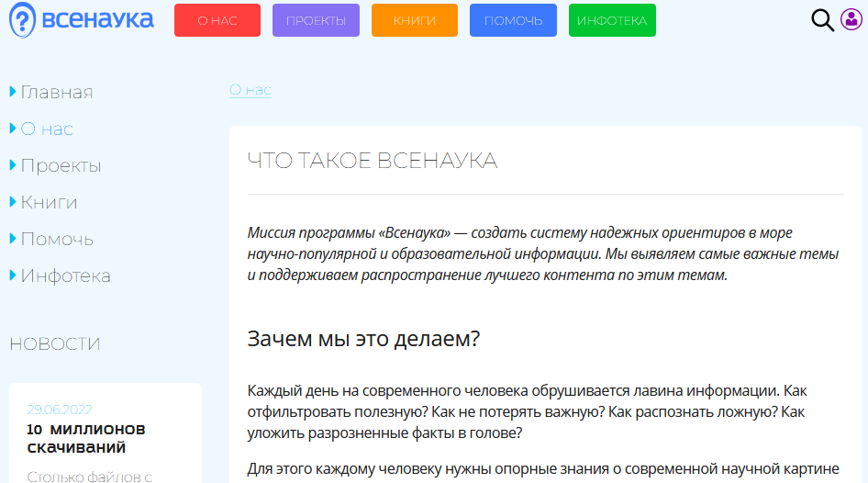The height and width of the screenshot is (483, 868).
Task: Open the green ИНФОТЕКА menu button
Action: (x=612, y=20)
